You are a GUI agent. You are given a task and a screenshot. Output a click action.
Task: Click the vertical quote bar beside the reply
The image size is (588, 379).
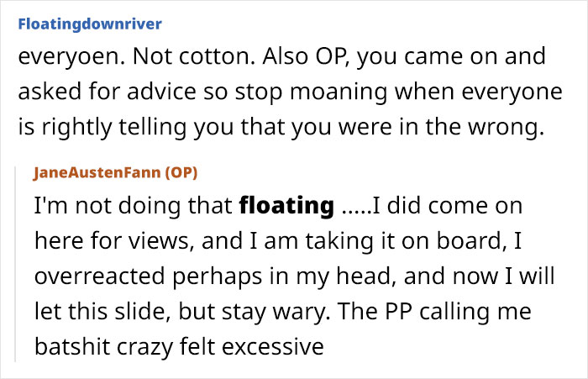[x=15, y=264]
